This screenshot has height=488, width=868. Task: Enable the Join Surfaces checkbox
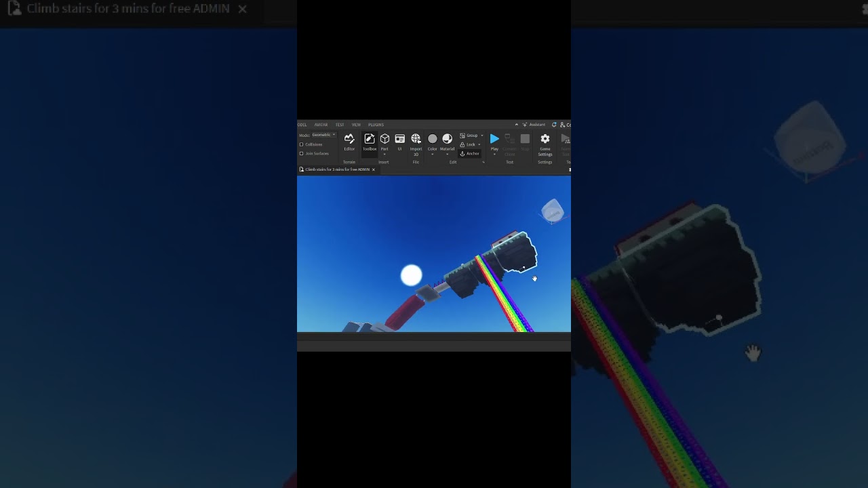301,153
